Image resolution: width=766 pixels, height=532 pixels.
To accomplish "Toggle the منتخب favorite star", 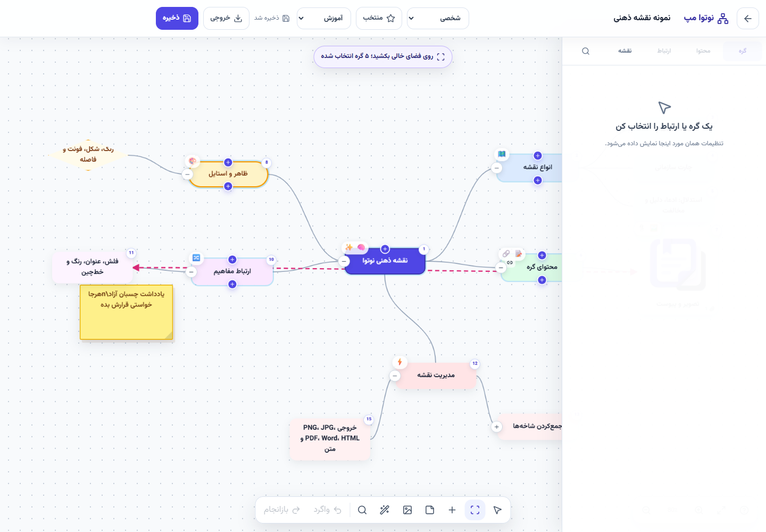I will tap(379, 18).
